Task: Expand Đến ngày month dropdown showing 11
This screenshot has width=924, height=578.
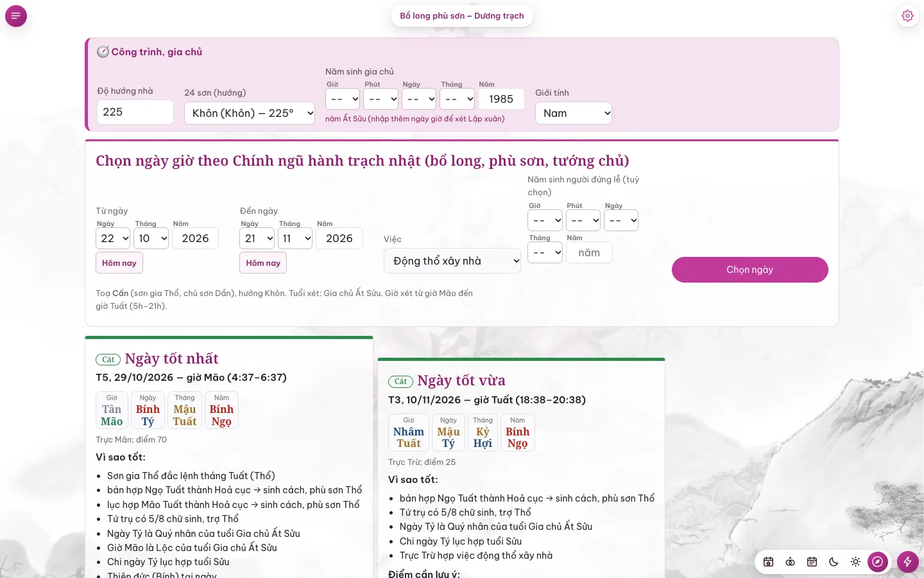Action: click(x=295, y=238)
